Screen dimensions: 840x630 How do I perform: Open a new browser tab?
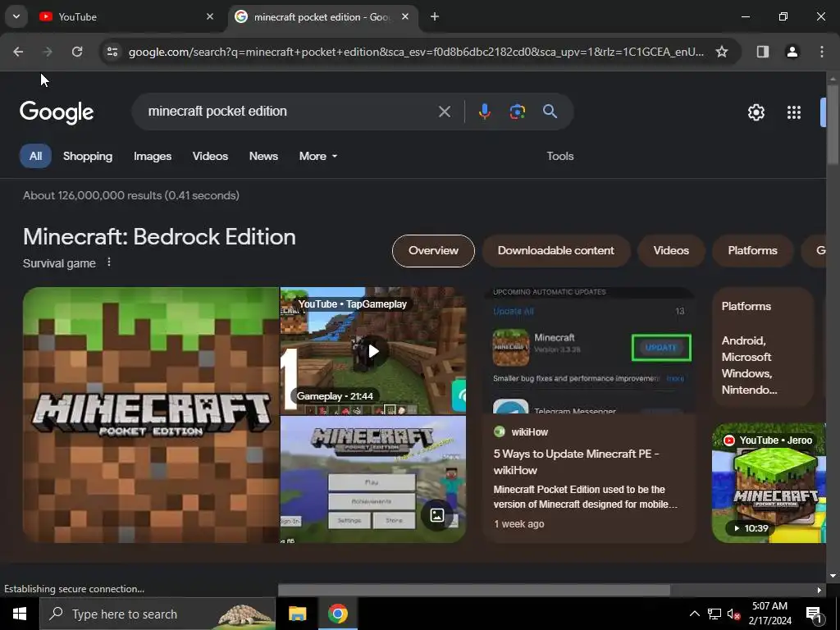click(435, 16)
